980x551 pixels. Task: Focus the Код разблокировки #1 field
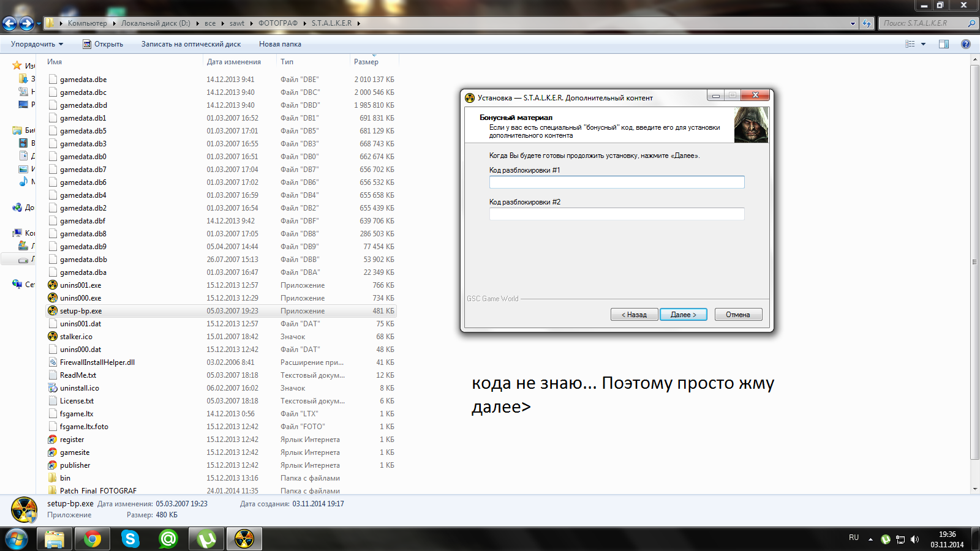[x=617, y=182]
